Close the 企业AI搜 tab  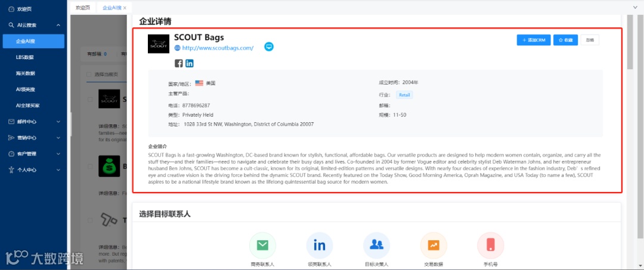tap(125, 8)
